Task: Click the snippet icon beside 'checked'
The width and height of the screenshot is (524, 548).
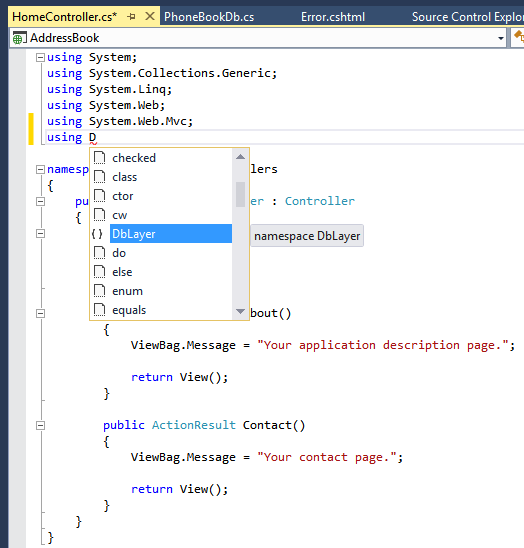Action: [99, 158]
